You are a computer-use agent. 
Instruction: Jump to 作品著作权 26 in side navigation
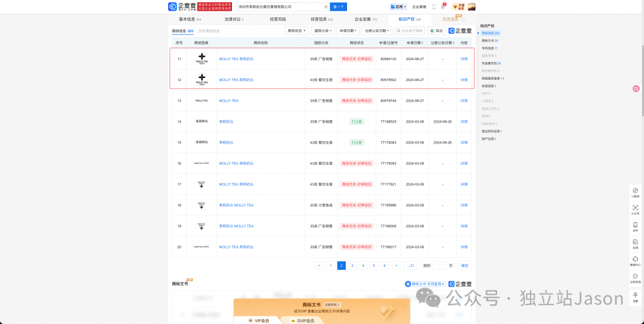(491, 63)
